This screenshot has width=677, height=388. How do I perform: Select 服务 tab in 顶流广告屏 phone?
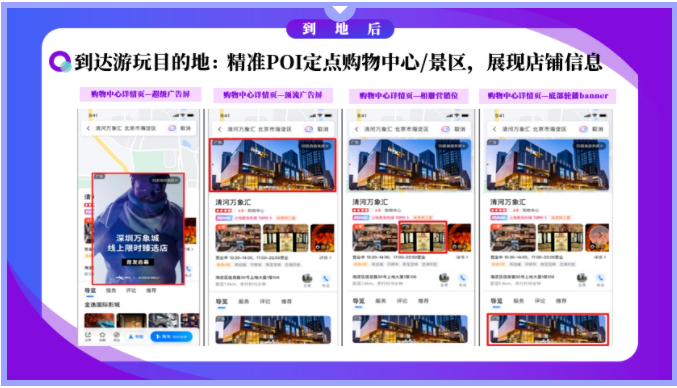pyautogui.click(x=244, y=301)
